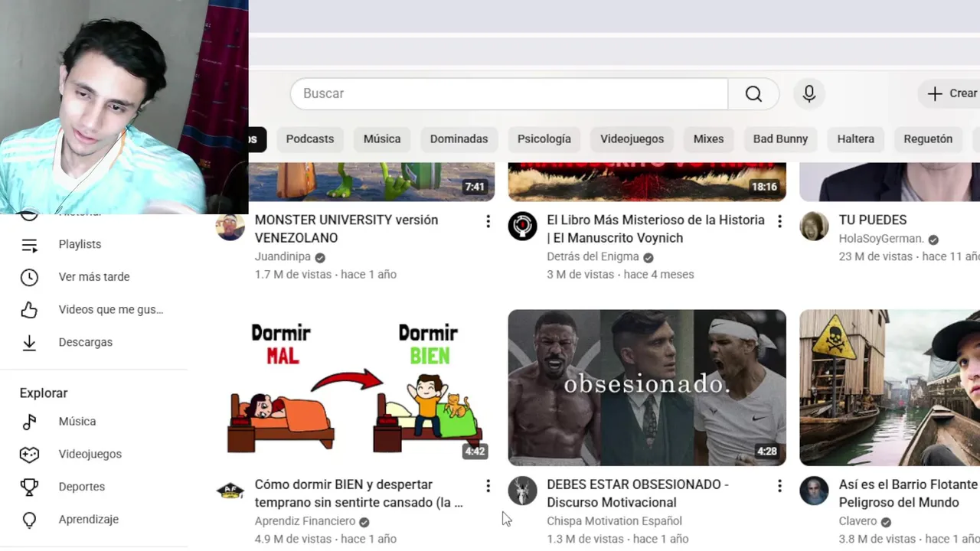
Task: Select the Bad Bunny filter chip
Action: (x=780, y=139)
